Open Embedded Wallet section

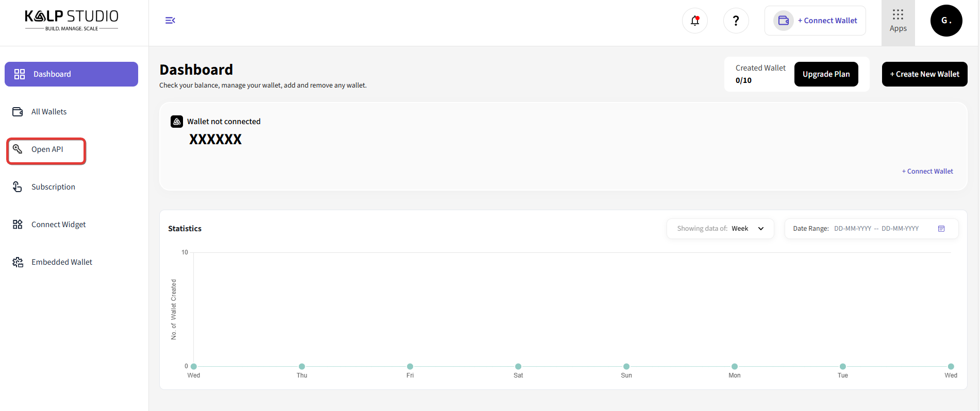click(61, 262)
